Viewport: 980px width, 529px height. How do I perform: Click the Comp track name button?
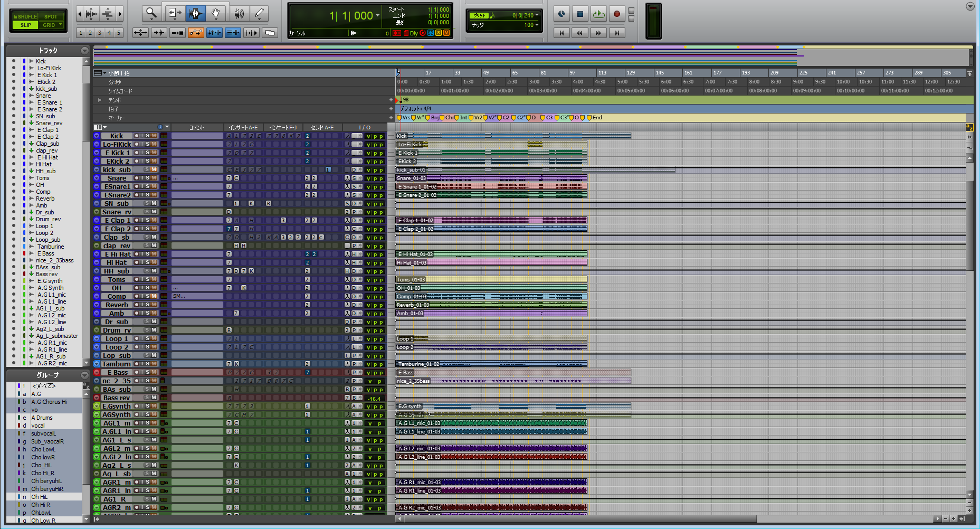tap(117, 297)
